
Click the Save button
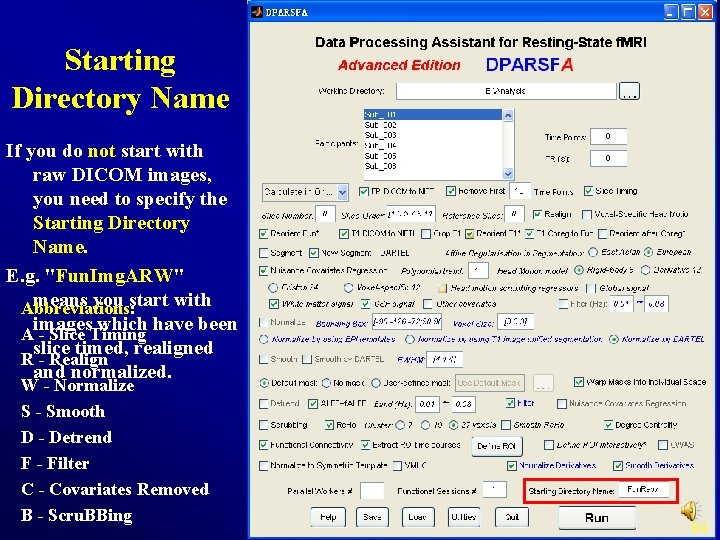(x=372, y=517)
